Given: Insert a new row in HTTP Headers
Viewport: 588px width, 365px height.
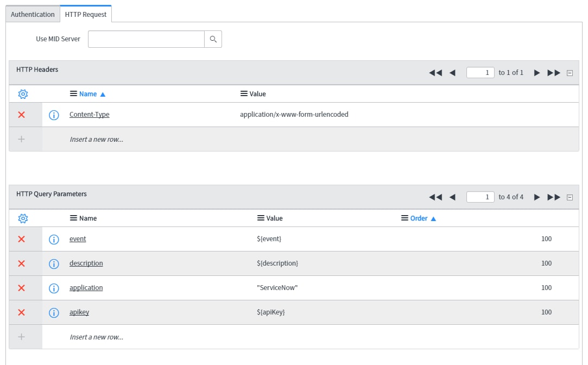Looking at the screenshot, I should [x=97, y=139].
